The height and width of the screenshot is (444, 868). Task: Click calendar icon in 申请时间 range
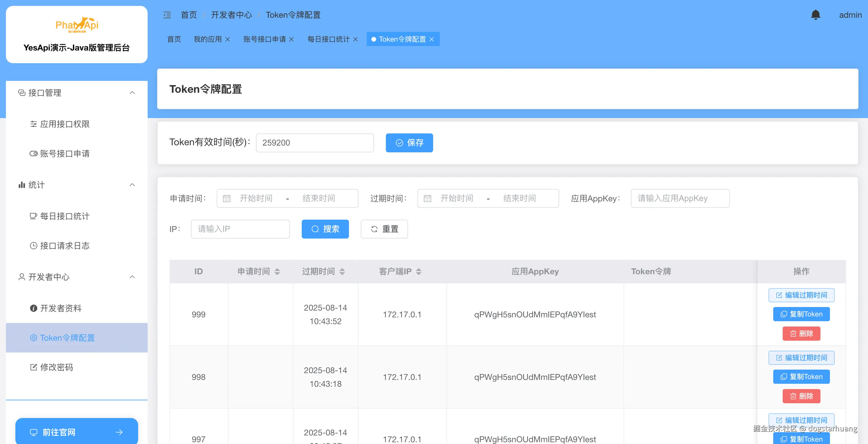click(x=227, y=198)
